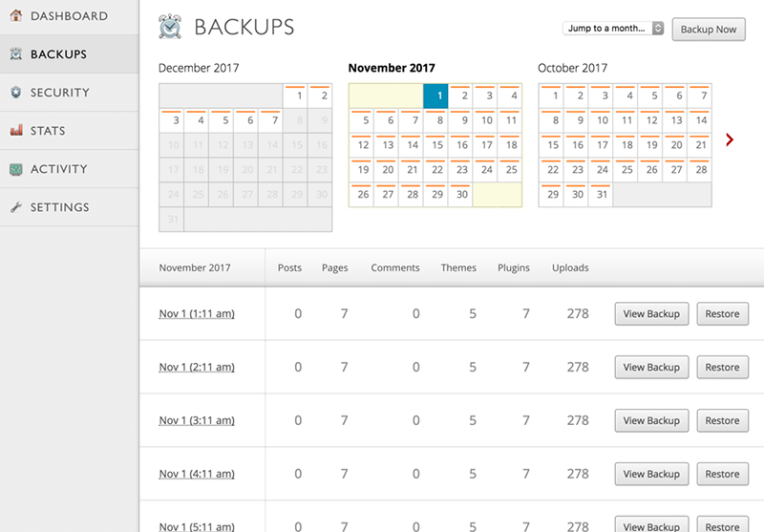Viewport: 764px width, 532px height.
Task: Open the Security section
Action: 69,93
